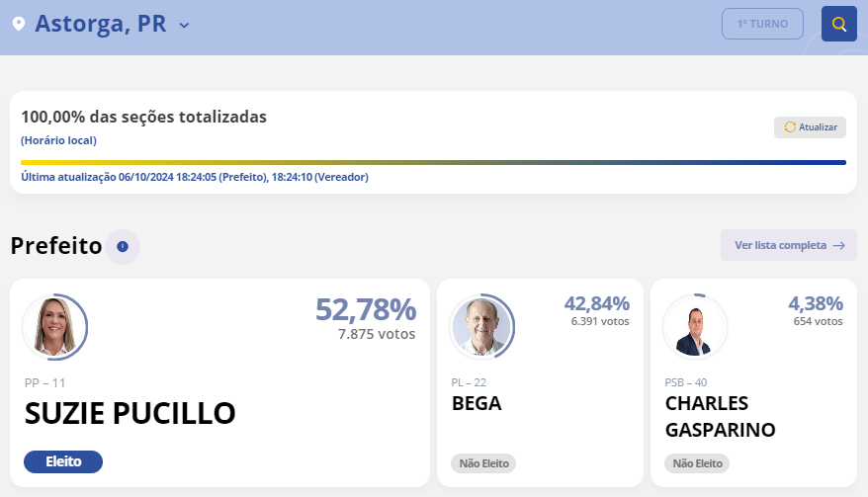
Task: Click the arrow in Ver lista completa
Action: tap(838, 245)
